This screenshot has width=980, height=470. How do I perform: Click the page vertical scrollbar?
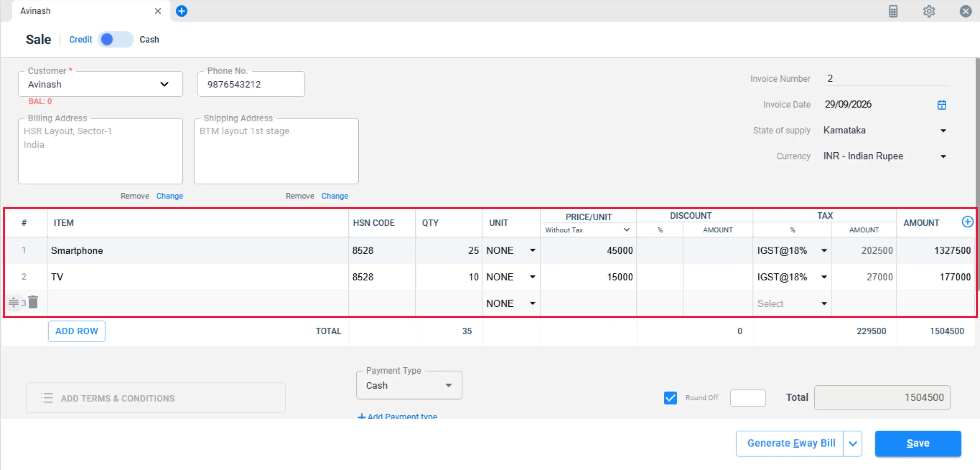(x=978, y=174)
